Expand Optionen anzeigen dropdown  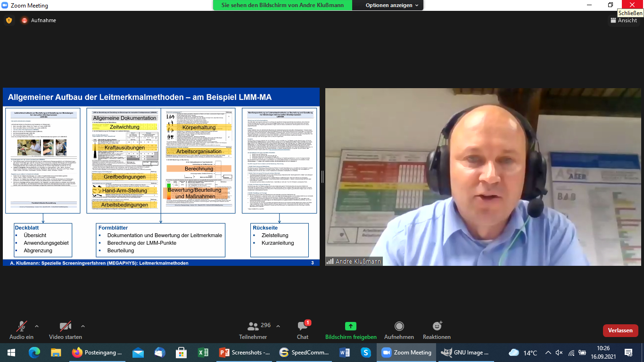click(x=392, y=5)
